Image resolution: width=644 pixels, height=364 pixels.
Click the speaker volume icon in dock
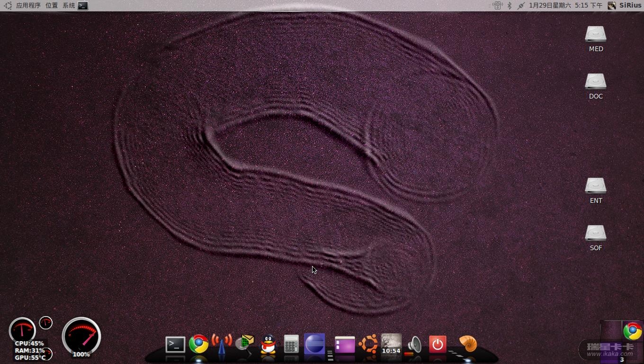pos(414,345)
